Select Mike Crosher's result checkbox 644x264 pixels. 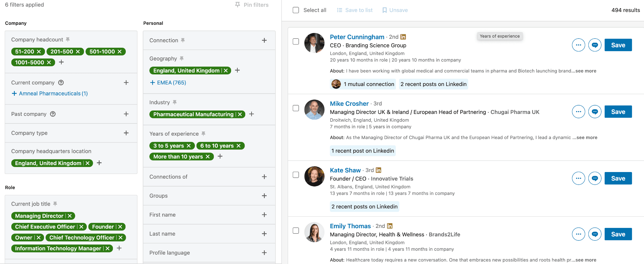click(296, 108)
